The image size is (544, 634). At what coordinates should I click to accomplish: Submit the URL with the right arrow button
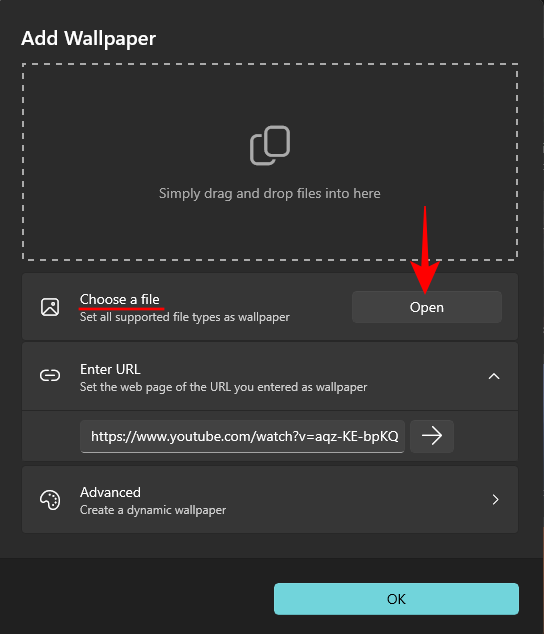432,436
